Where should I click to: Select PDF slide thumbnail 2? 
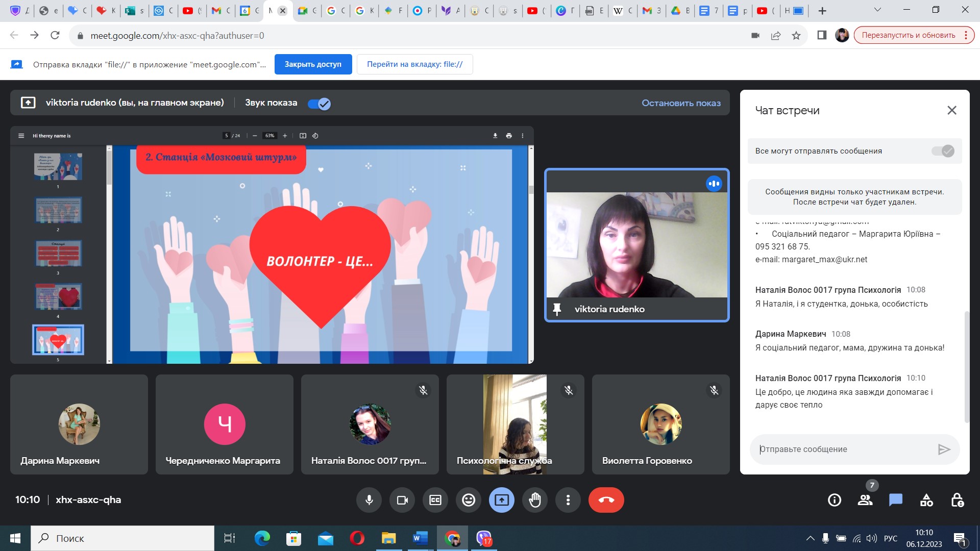click(x=58, y=210)
